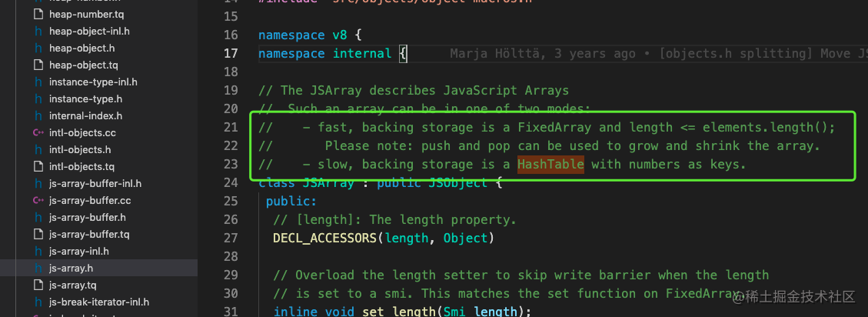This screenshot has height=317, width=868.
Task: Click the h icon beside heap-object-inl.h
Action: (38, 31)
